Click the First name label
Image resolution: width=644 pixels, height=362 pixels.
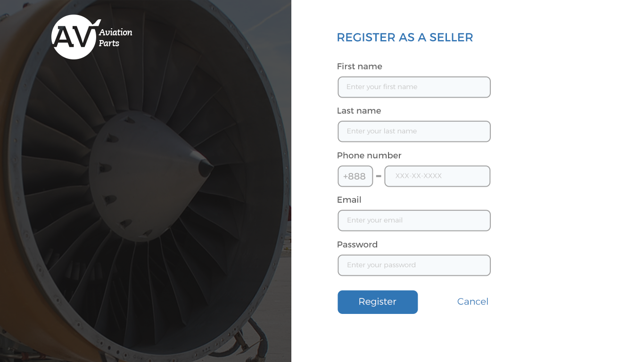coord(359,66)
